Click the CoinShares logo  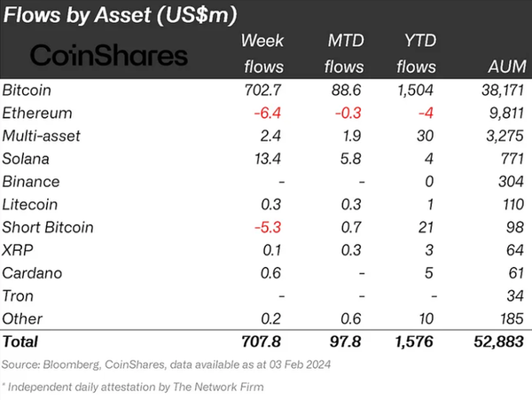tap(109, 56)
